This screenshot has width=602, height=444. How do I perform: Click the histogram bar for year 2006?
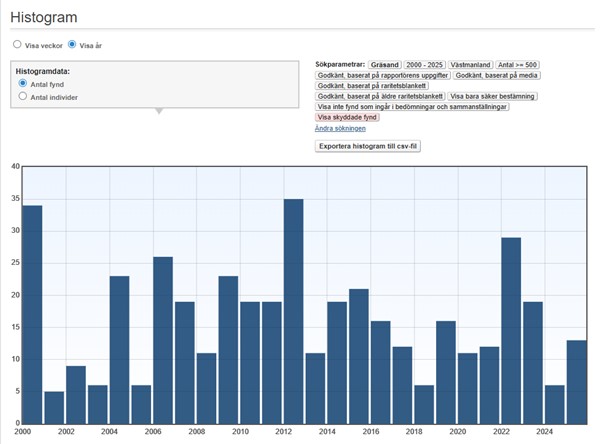[163, 339]
